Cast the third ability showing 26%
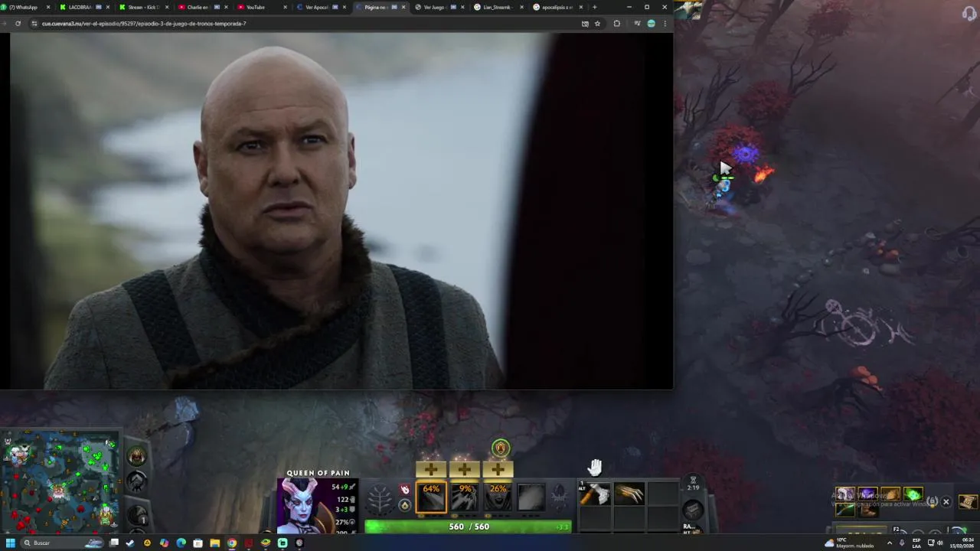The width and height of the screenshot is (980, 551). (498, 497)
